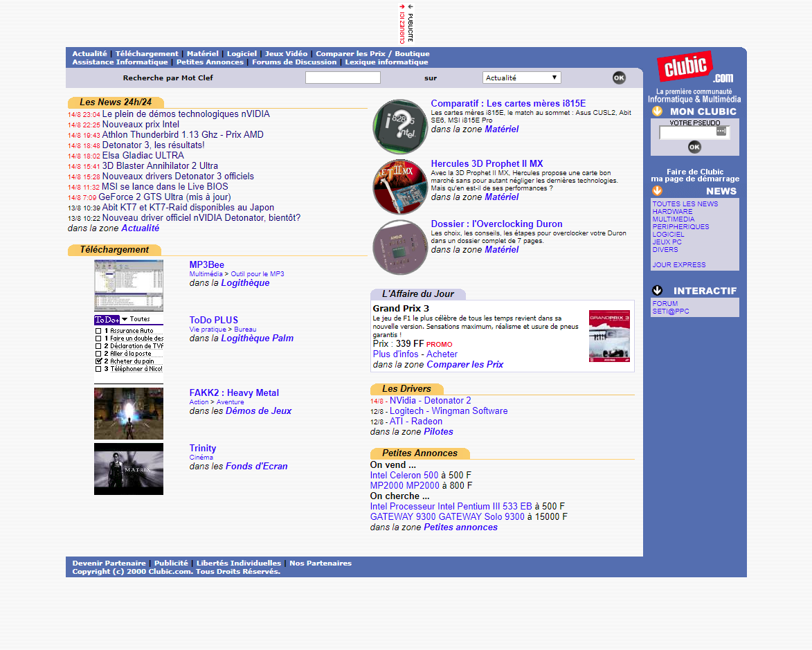Open news 'MSI se lance dans le Live BIOS'
This screenshot has width=812, height=650.
tap(165, 186)
